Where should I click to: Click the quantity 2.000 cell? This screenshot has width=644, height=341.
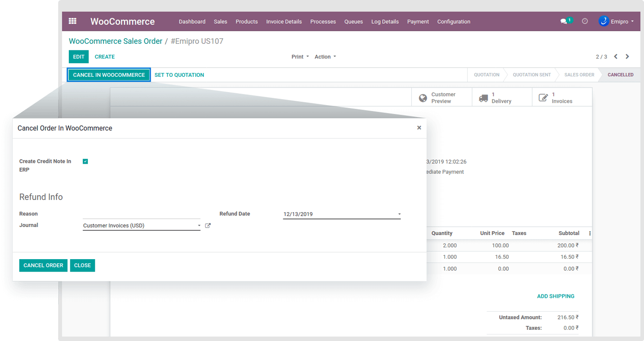[449, 245]
